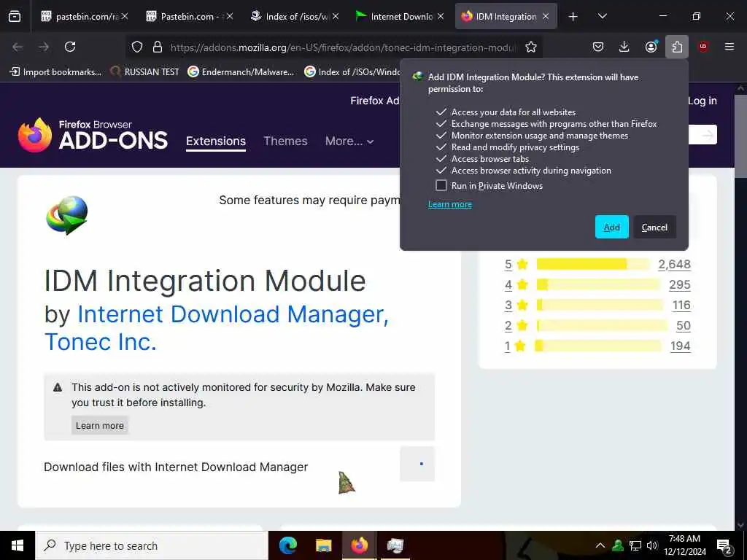Open Internet Download Manager author link
The width and height of the screenshot is (747, 560).
(233, 314)
